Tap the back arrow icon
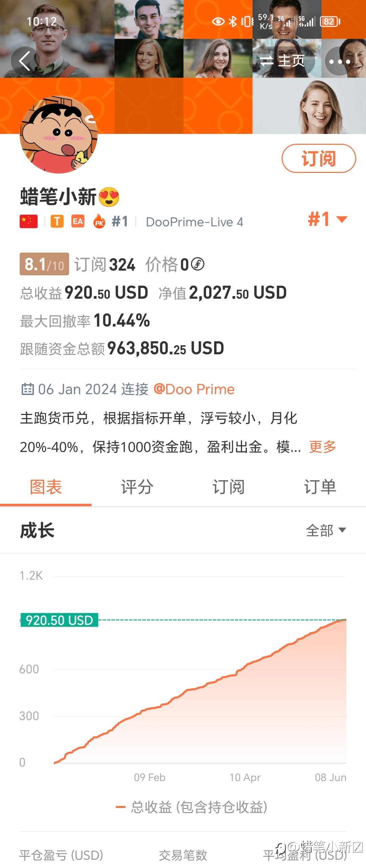The height and width of the screenshot is (868, 366). tap(25, 61)
